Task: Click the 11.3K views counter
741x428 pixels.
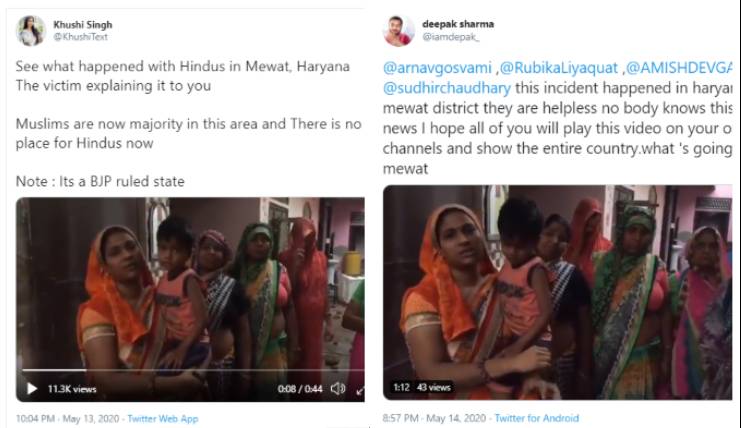Action: click(x=72, y=388)
